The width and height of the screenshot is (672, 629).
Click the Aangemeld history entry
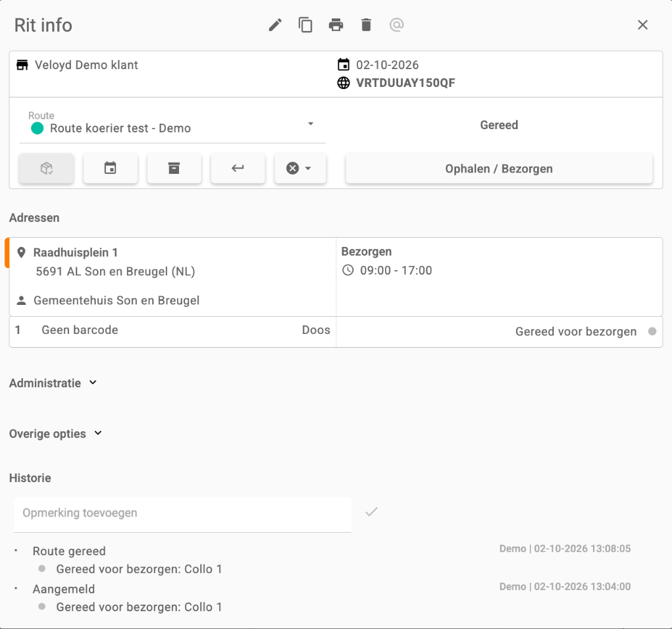[64, 589]
